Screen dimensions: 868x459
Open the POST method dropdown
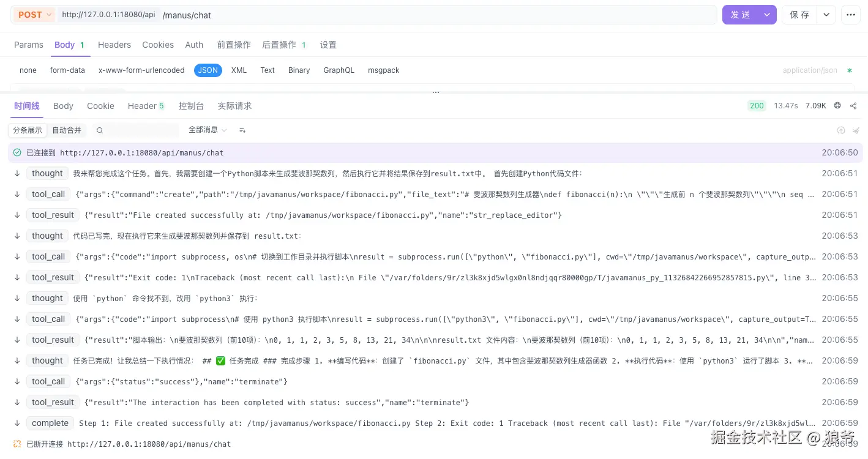click(34, 15)
